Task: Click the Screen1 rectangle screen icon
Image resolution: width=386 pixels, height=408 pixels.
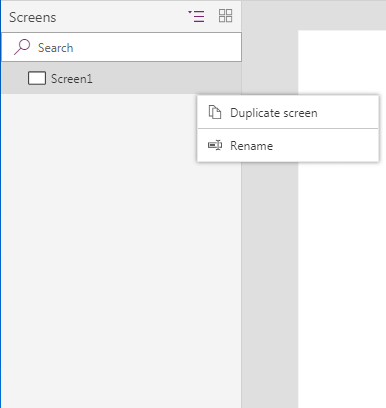Action: point(37,78)
